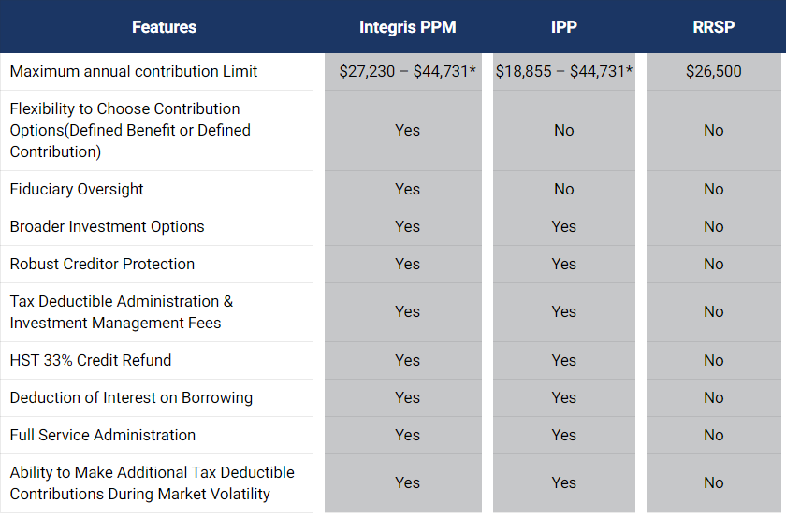Select the $27,230 – $44,731* cell

pyautogui.click(x=408, y=71)
